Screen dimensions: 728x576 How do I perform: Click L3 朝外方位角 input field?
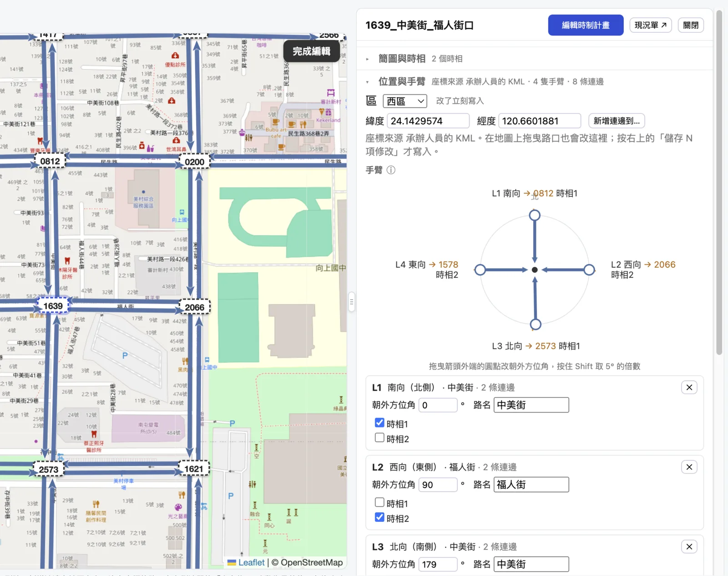(x=438, y=564)
